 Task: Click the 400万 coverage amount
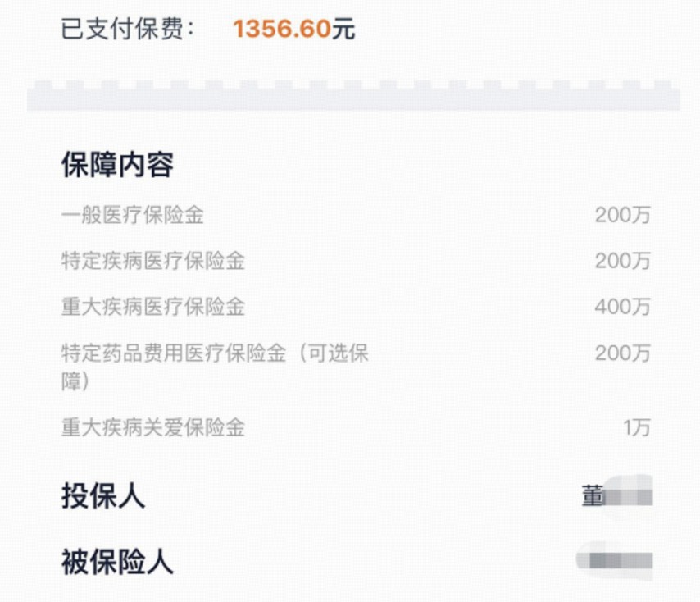click(622, 308)
